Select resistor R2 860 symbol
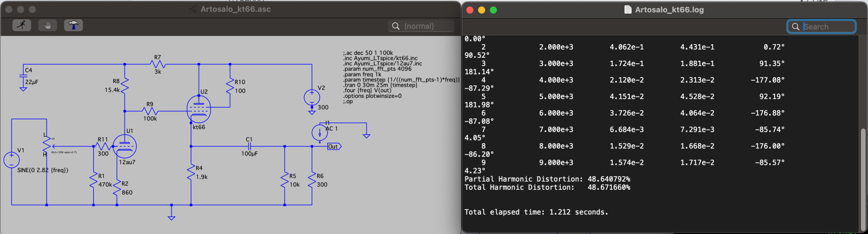Screen dimensions: 868x234 [x=117, y=188]
